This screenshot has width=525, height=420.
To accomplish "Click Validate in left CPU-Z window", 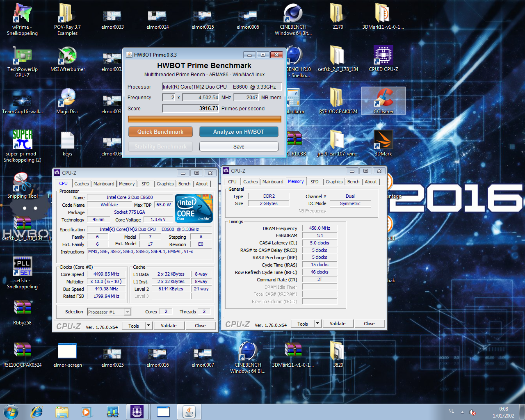I will [169, 326].
